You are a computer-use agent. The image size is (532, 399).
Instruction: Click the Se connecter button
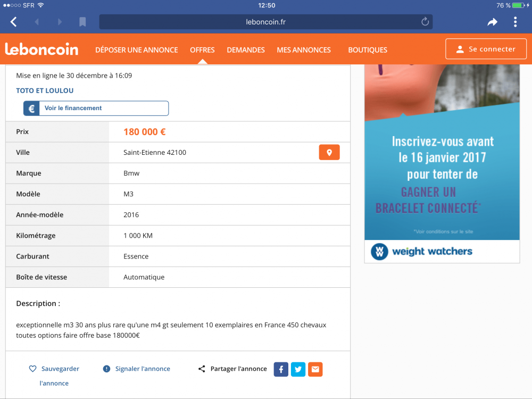point(486,49)
